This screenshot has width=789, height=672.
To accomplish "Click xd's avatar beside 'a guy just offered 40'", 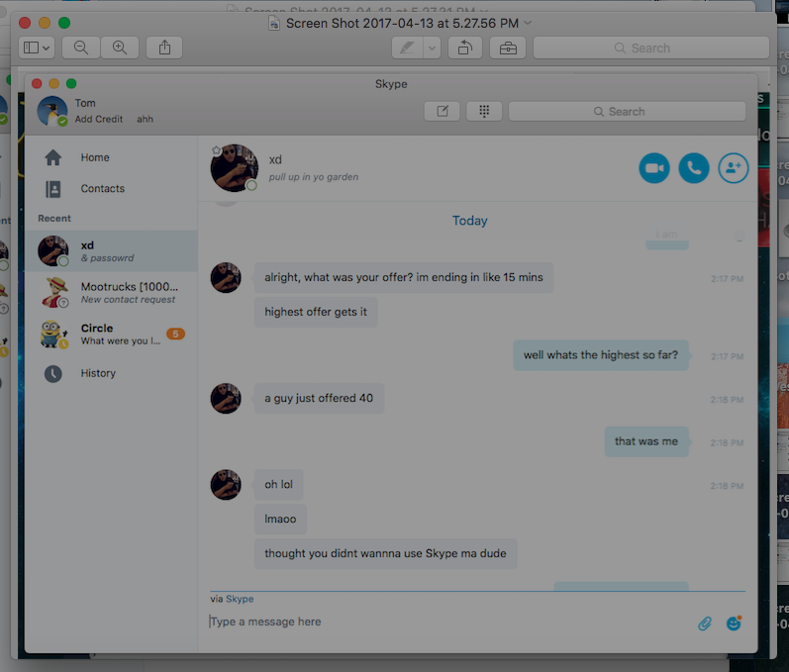I will 226,399.
